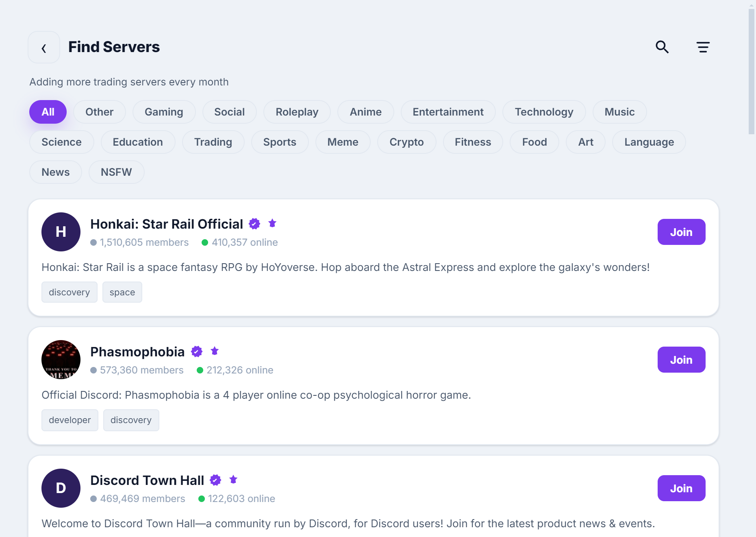Join the Phasmophobia server
Image resolution: width=756 pixels, height=537 pixels.
tap(682, 360)
